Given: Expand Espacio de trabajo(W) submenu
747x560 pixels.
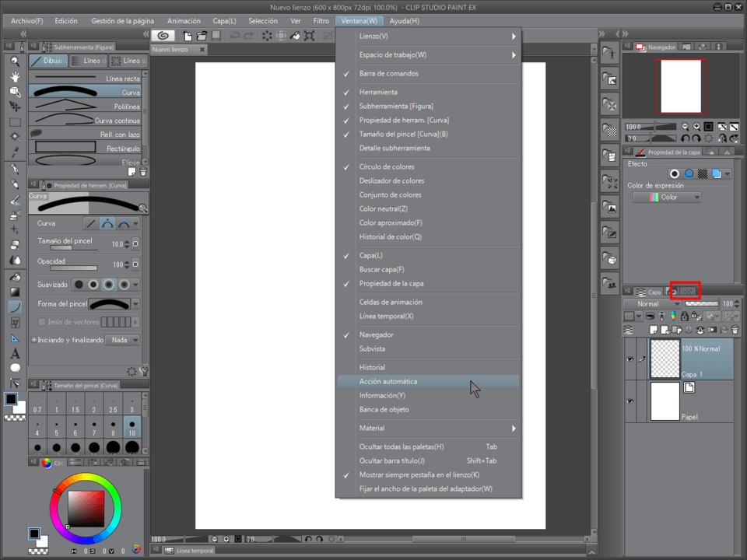Looking at the screenshot, I should click(428, 54).
